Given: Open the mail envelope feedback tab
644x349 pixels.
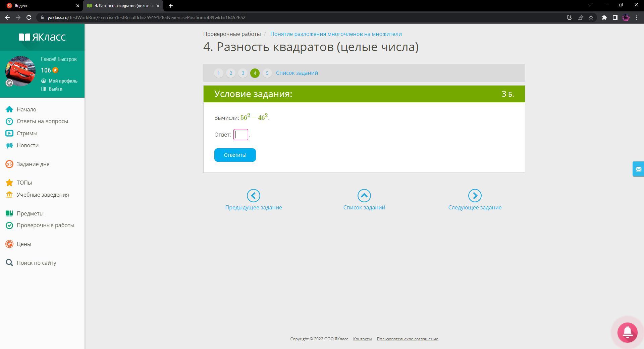Looking at the screenshot, I should [638, 169].
